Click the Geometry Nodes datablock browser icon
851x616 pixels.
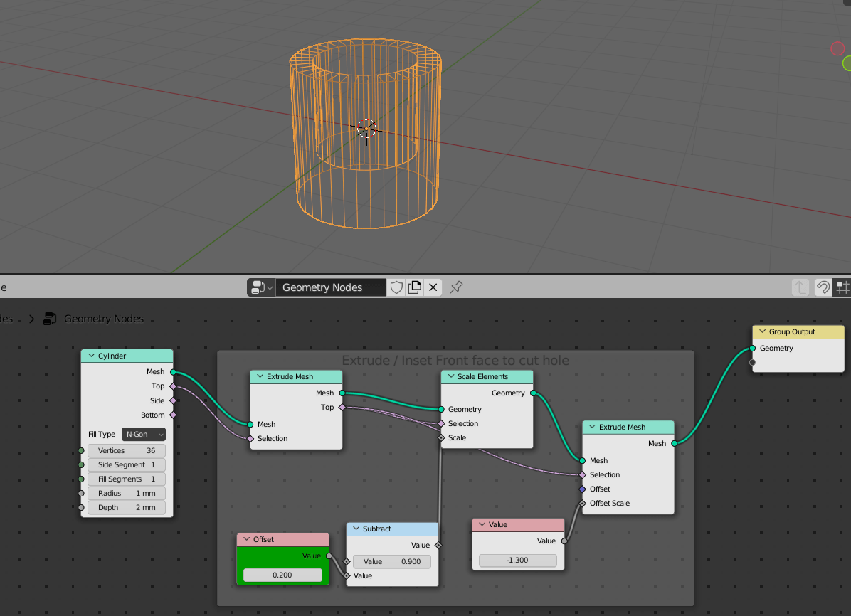pos(260,287)
